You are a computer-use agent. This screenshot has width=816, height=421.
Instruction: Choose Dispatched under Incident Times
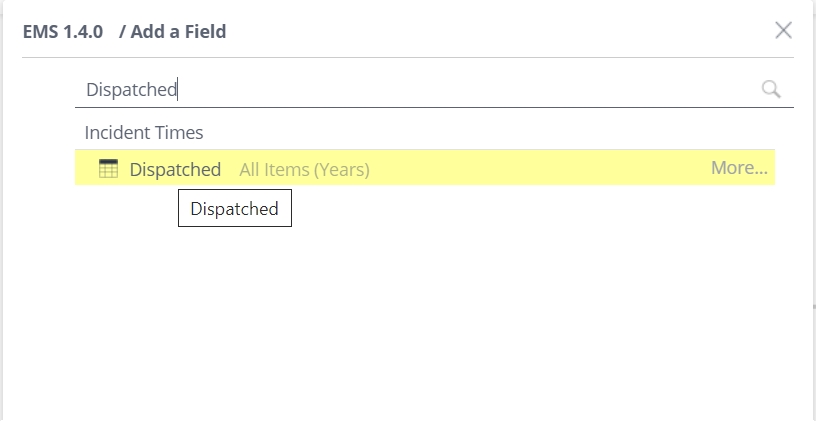[x=175, y=169]
